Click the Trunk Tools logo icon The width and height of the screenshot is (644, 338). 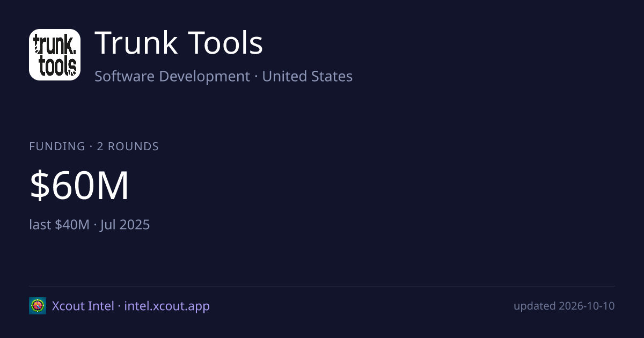pyautogui.click(x=55, y=55)
